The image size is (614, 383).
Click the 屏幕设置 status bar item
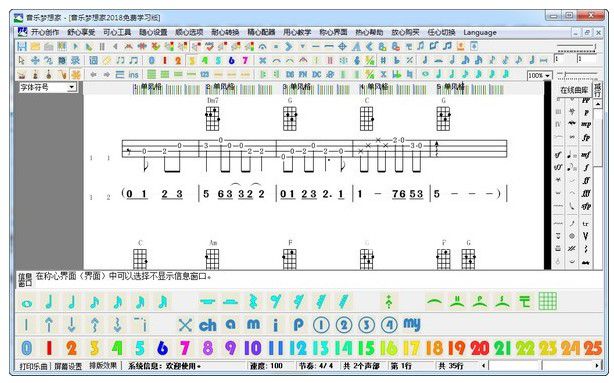click(x=67, y=366)
